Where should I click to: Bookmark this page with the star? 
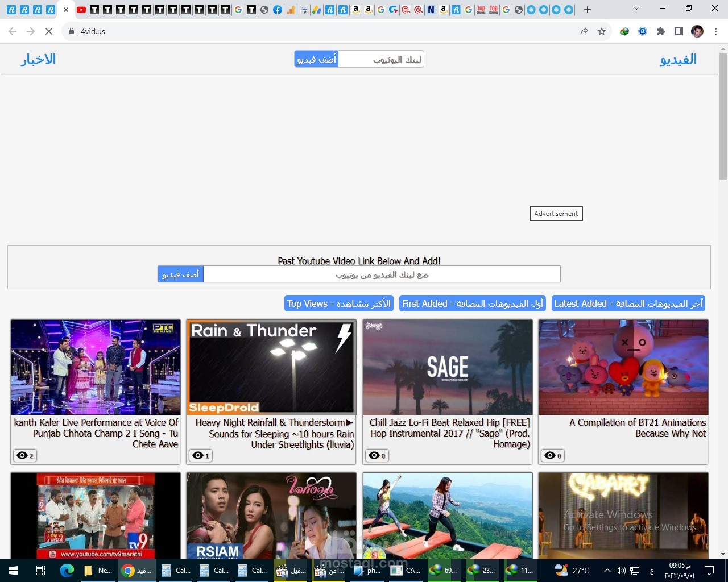tap(602, 31)
